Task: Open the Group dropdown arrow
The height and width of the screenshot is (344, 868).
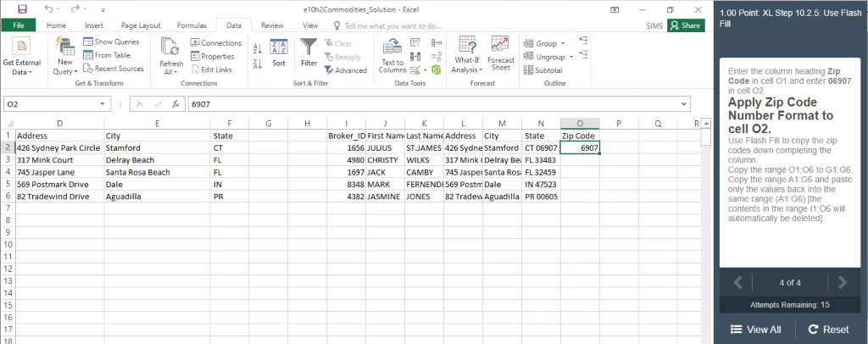Action: pyautogui.click(x=563, y=43)
